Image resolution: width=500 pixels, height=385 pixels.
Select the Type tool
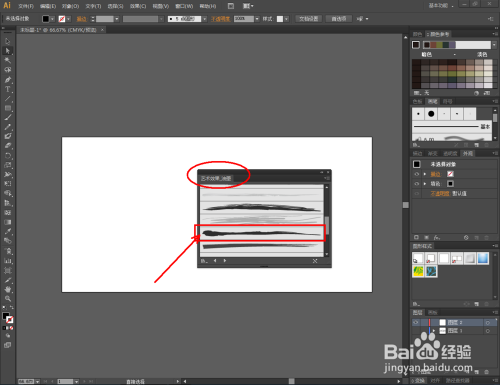[7, 89]
